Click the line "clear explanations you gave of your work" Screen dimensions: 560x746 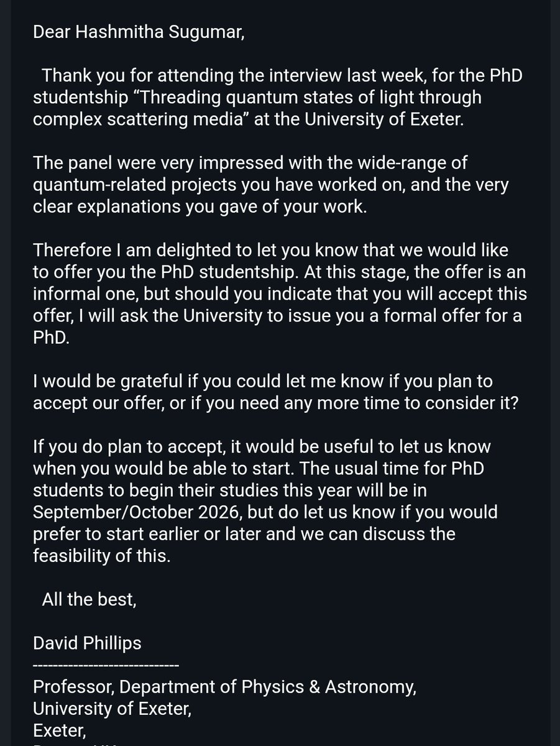point(200,208)
